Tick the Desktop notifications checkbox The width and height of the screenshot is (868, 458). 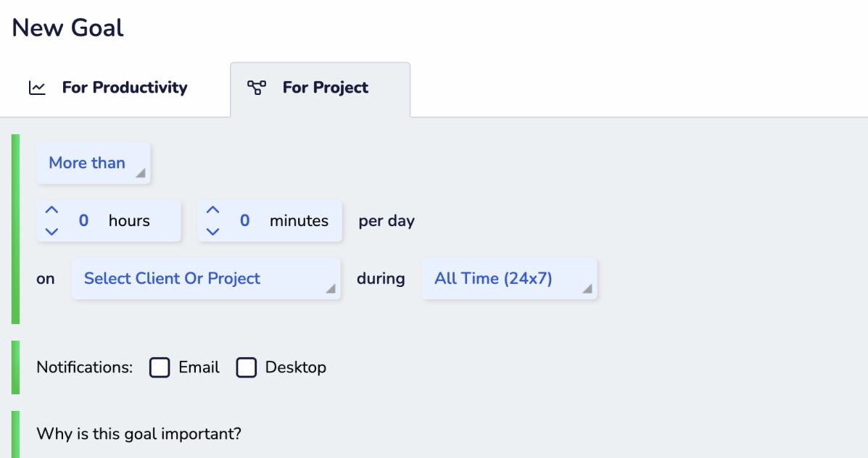247,368
